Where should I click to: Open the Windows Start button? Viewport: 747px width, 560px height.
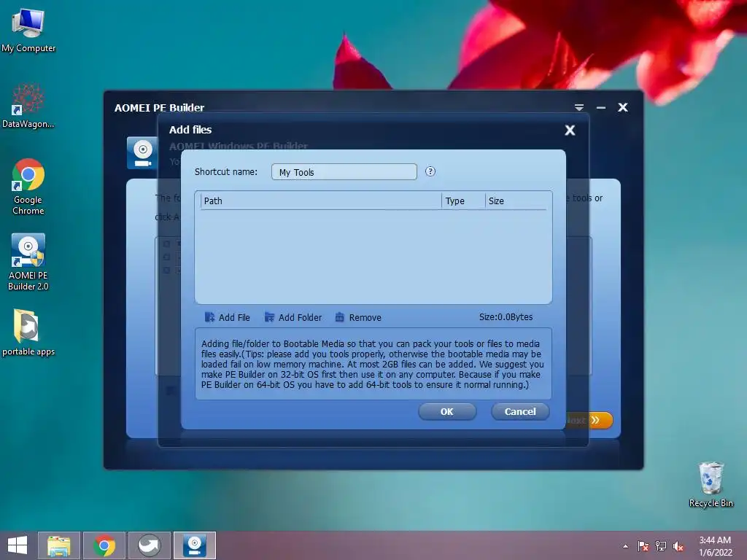[18, 545]
